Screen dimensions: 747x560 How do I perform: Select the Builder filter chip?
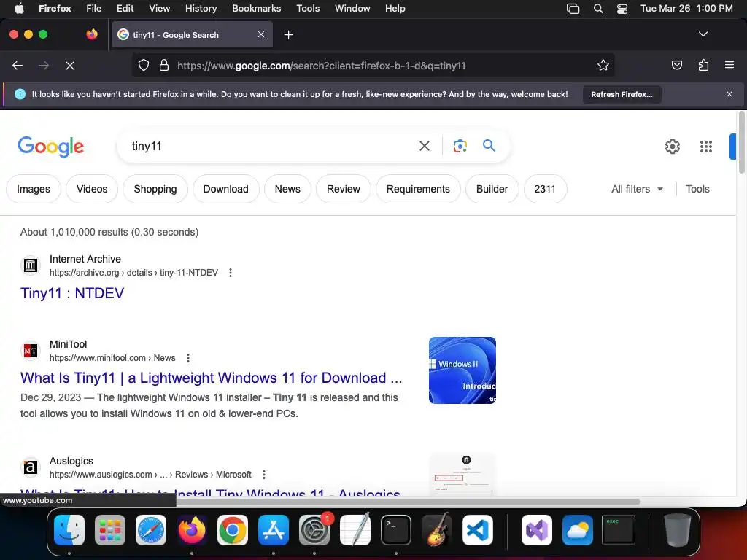(492, 189)
